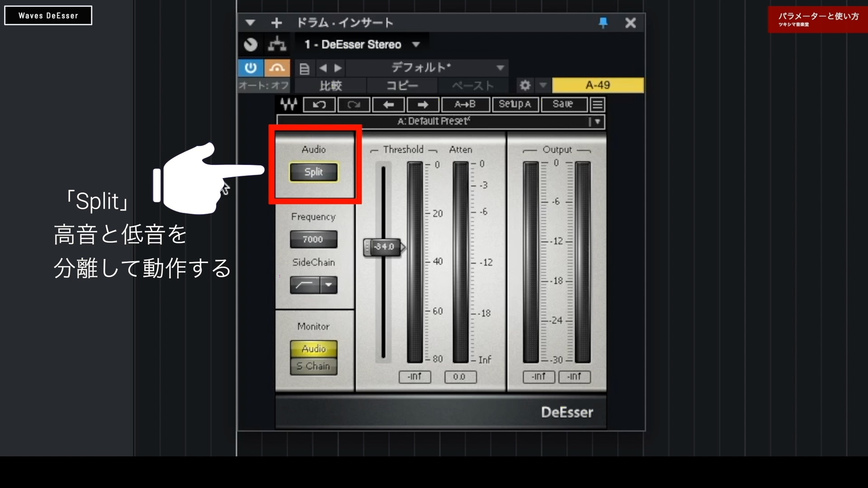Click the Setup A tab
The image size is (868, 488).
pos(515,104)
